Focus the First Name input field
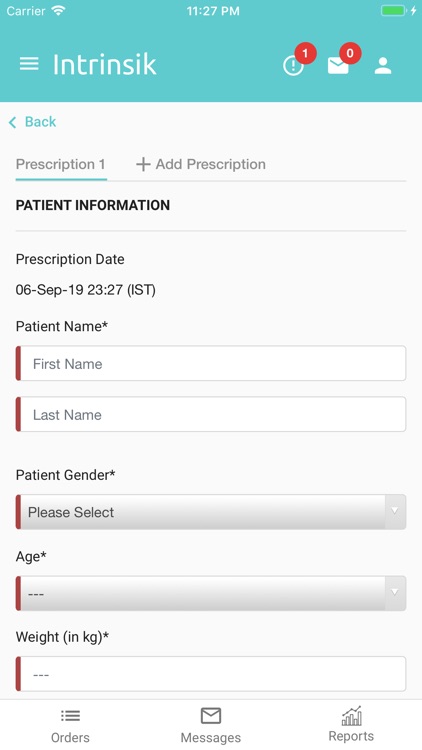 coord(211,364)
